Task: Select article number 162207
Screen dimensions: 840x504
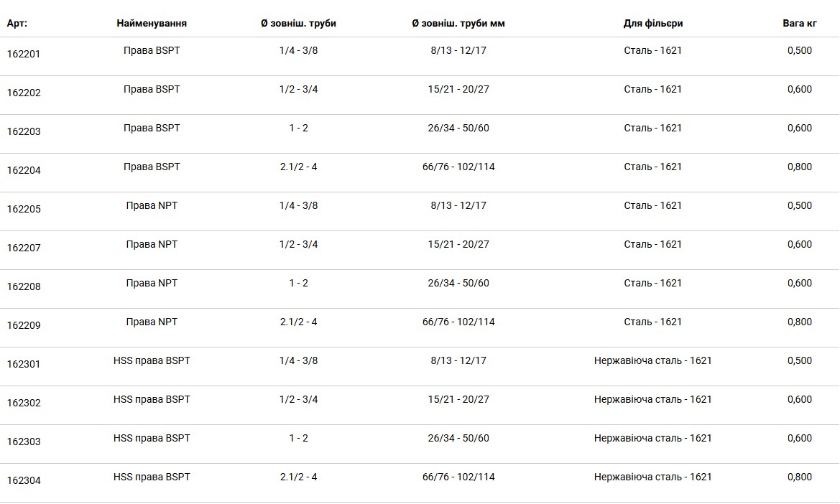Action: [x=24, y=248]
